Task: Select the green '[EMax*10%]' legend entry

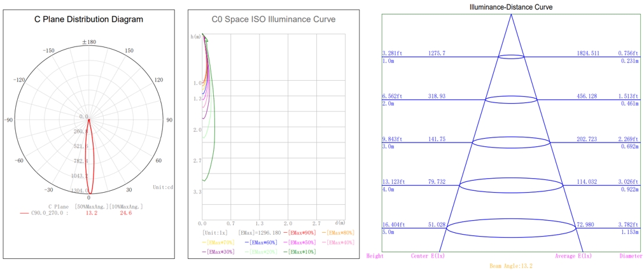Action: (300, 252)
